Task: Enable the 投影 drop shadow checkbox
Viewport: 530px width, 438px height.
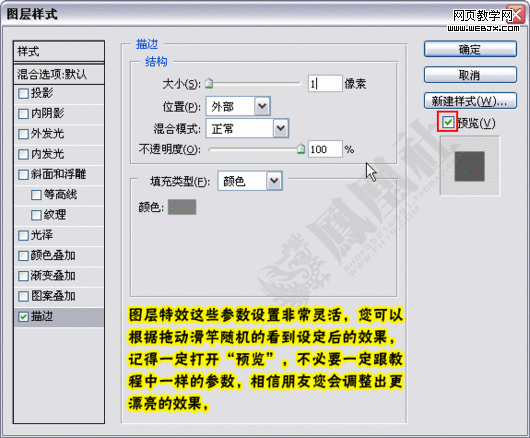Action: point(23,93)
